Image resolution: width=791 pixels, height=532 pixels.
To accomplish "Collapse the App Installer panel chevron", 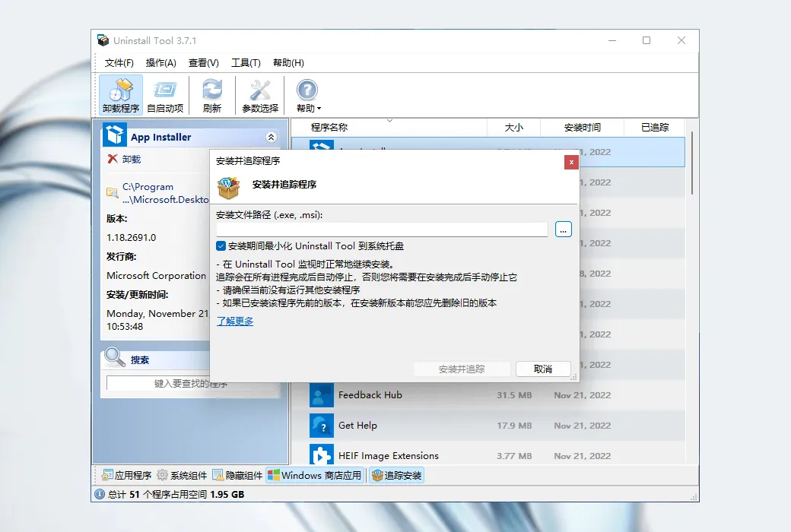I will [x=271, y=137].
